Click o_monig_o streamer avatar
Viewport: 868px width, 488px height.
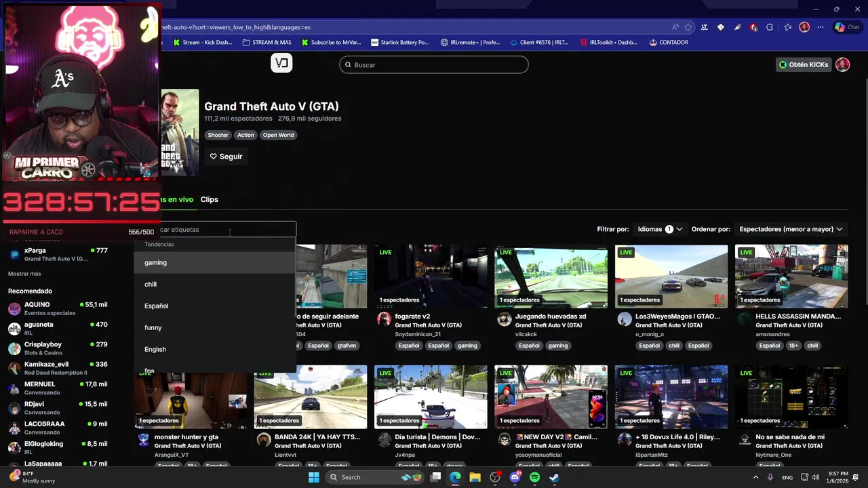click(625, 319)
